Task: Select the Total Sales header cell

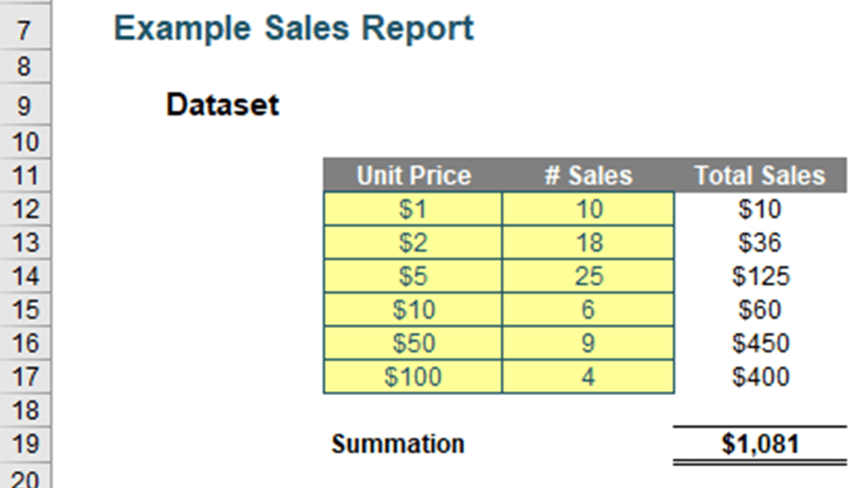Action: (x=760, y=176)
